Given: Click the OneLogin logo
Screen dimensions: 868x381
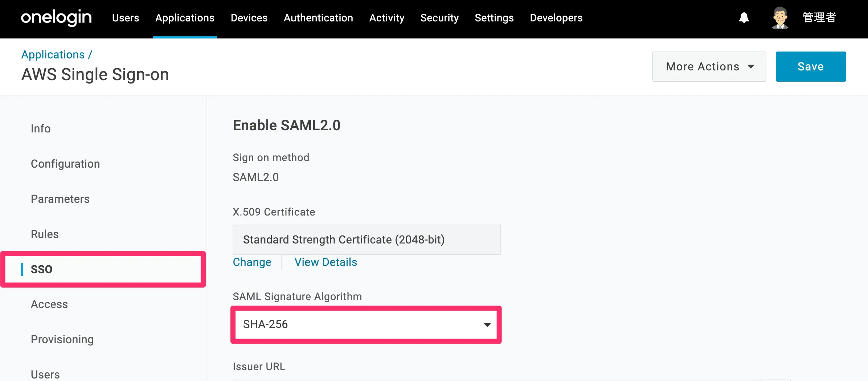Looking at the screenshot, I should coord(56,17).
